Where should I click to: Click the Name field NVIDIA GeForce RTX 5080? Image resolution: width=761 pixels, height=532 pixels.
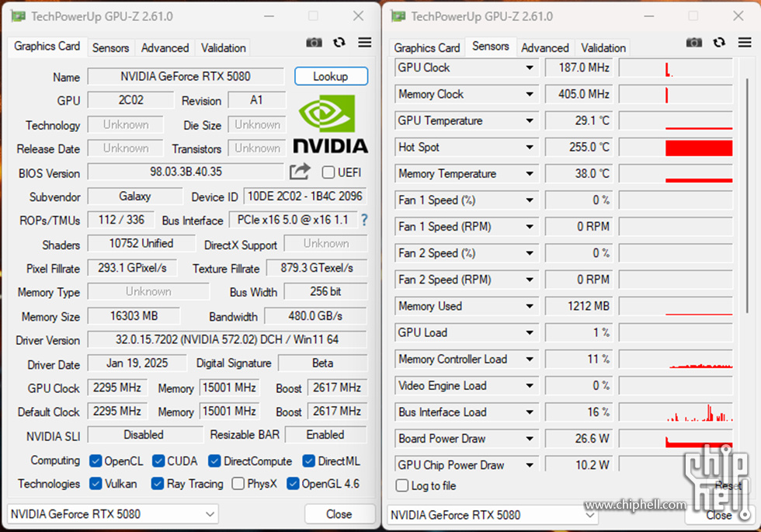click(x=186, y=76)
